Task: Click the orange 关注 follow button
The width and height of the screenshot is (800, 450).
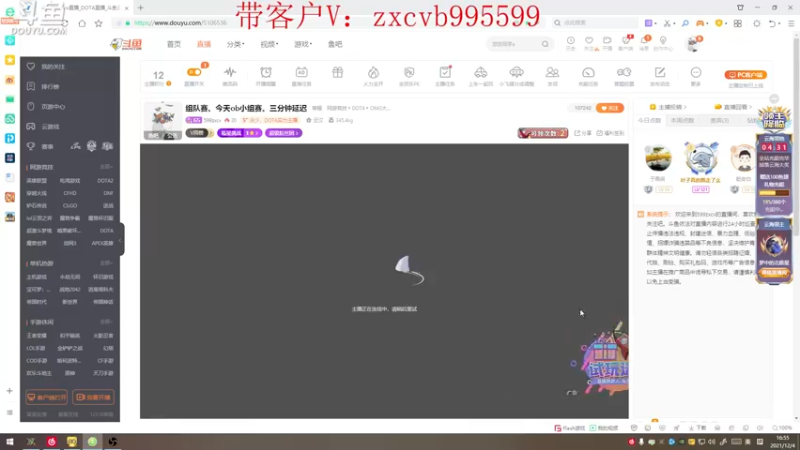Action: [x=610, y=108]
